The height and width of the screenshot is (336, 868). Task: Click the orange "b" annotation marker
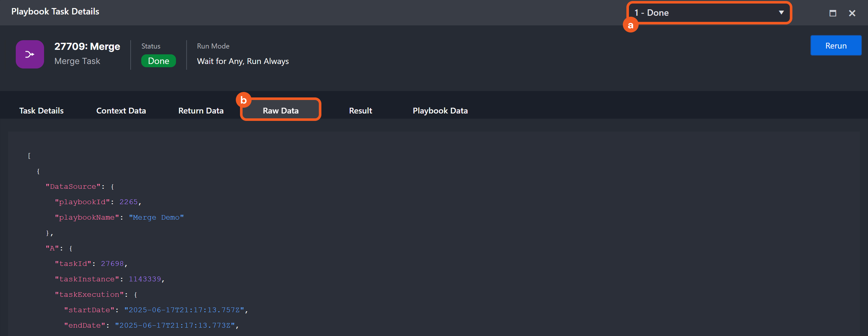(x=243, y=100)
